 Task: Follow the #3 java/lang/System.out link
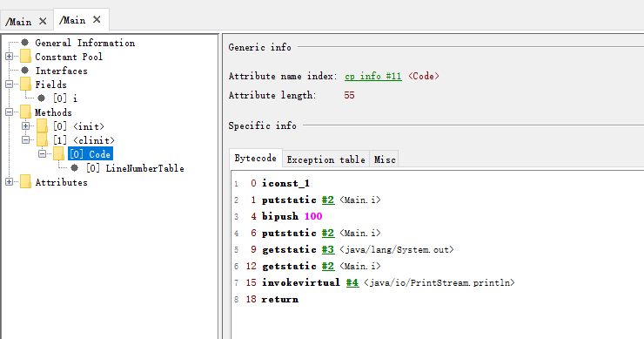pyautogui.click(x=328, y=250)
